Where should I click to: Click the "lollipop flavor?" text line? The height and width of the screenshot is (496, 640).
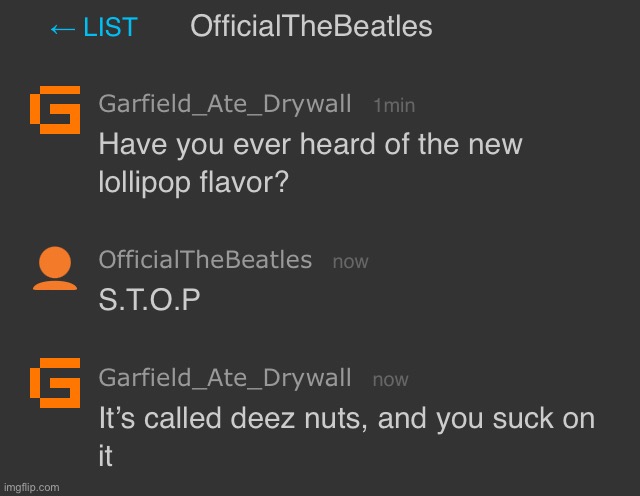pos(195,184)
